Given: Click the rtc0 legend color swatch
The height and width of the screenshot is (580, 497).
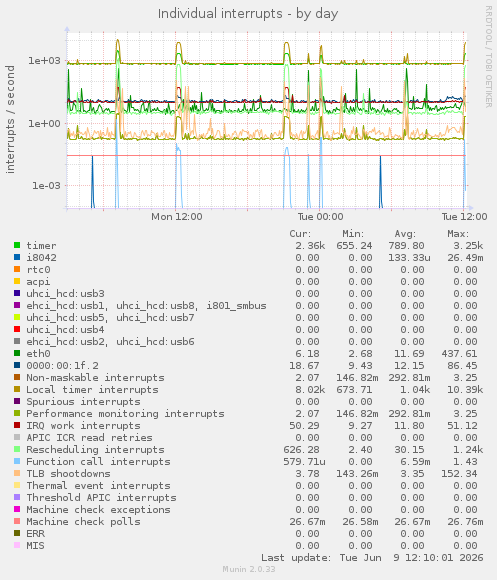Looking at the screenshot, I should pos(17,269).
